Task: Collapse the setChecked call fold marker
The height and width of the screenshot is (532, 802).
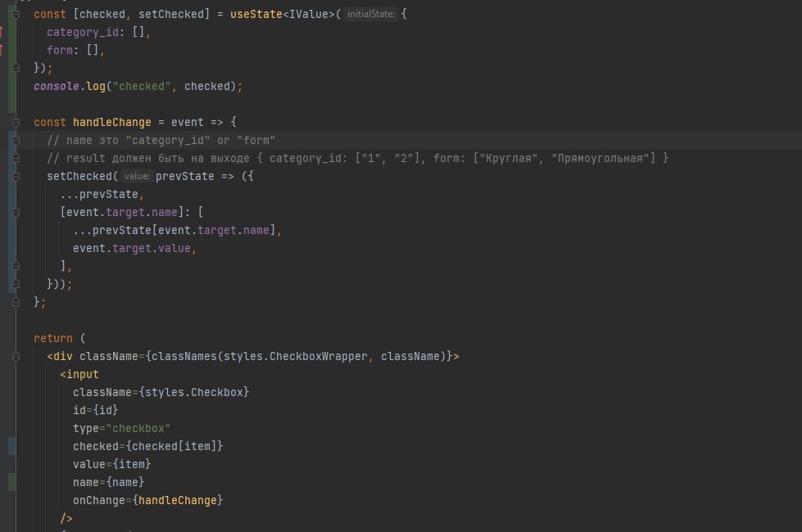Action: (16, 176)
